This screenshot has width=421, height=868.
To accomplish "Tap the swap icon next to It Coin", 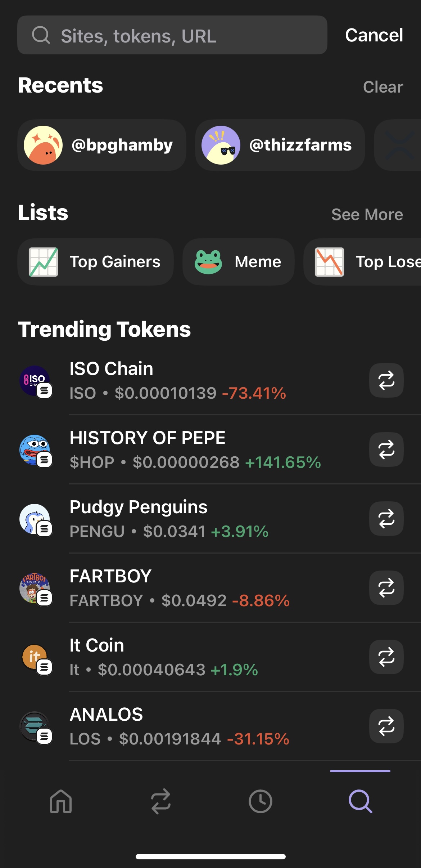I will tap(386, 657).
